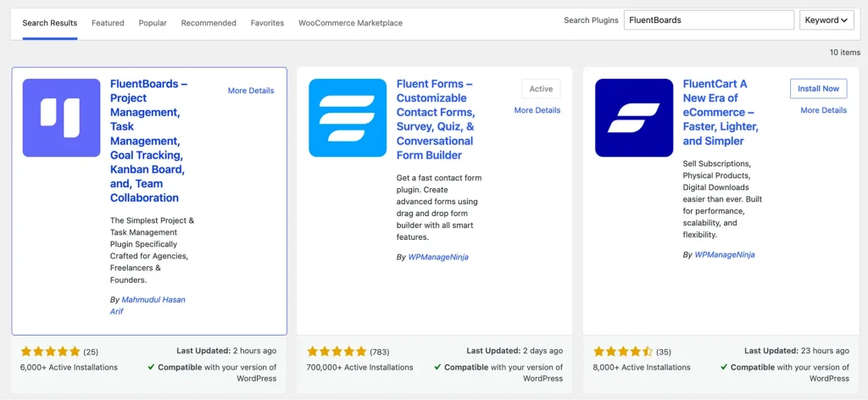Open WPManageNinja author link under Fluent Forms
The width and height of the screenshot is (868, 400).
(x=438, y=258)
